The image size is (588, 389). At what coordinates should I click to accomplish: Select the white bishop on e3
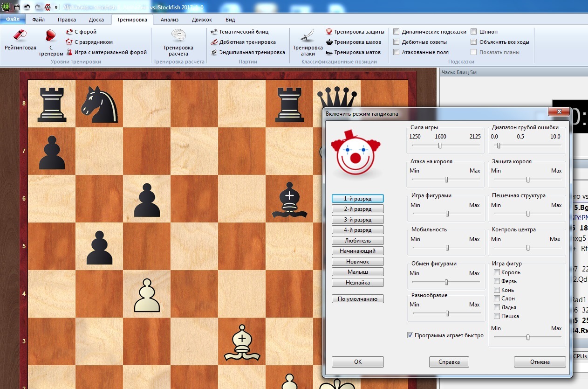[242, 343]
